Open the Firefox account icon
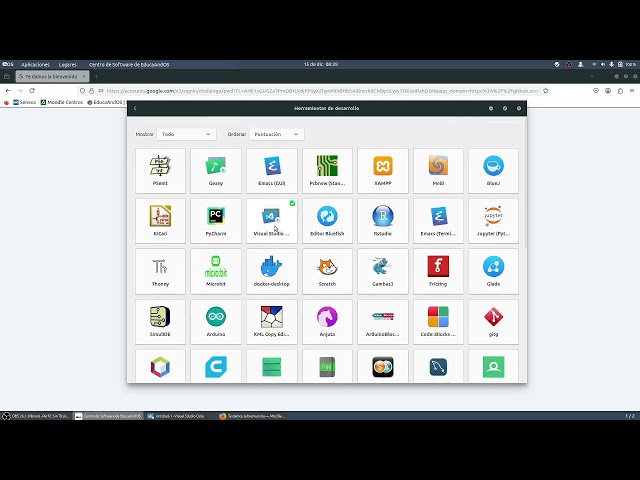 click(608, 91)
